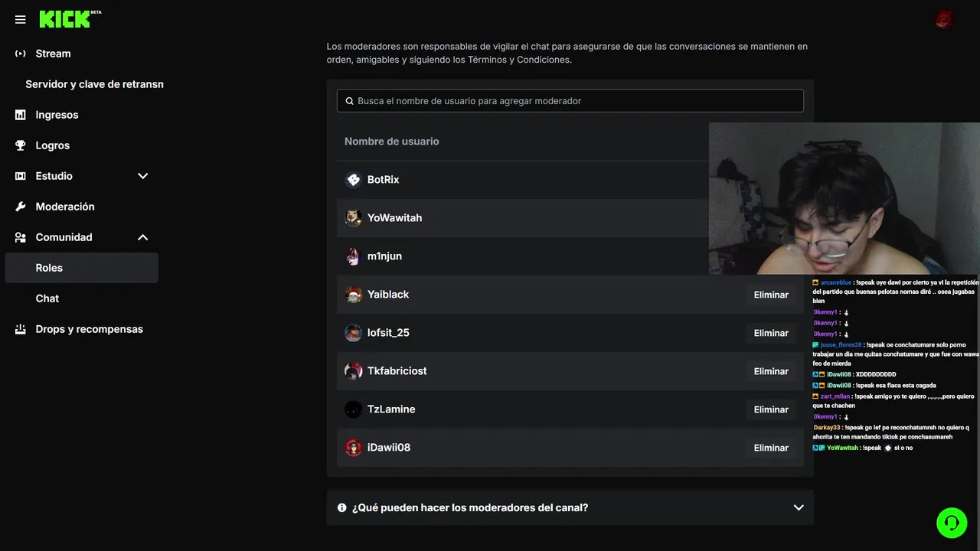Screen dimensions: 980x551
Task: Click the Drops y recompensas icon
Action: tap(21, 329)
